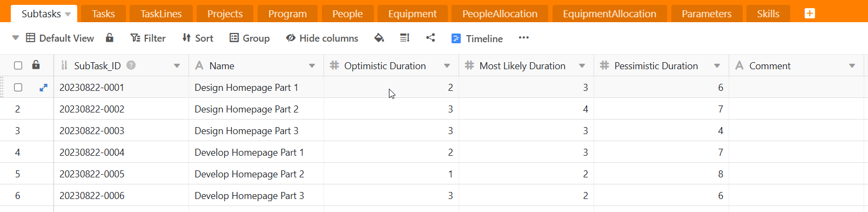Select the Design Homepage Part 3 cell
Viewport: 868px width, 212px height.
click(256, 130)
